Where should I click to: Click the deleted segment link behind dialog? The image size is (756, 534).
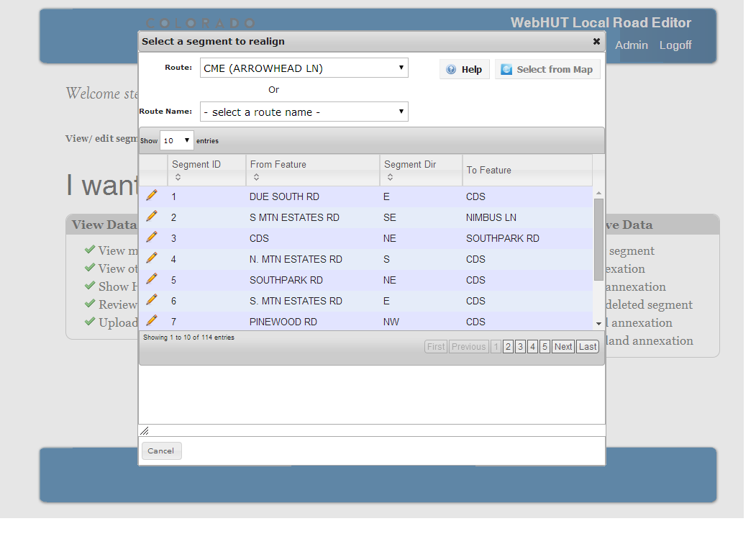(x=649, y=305)
